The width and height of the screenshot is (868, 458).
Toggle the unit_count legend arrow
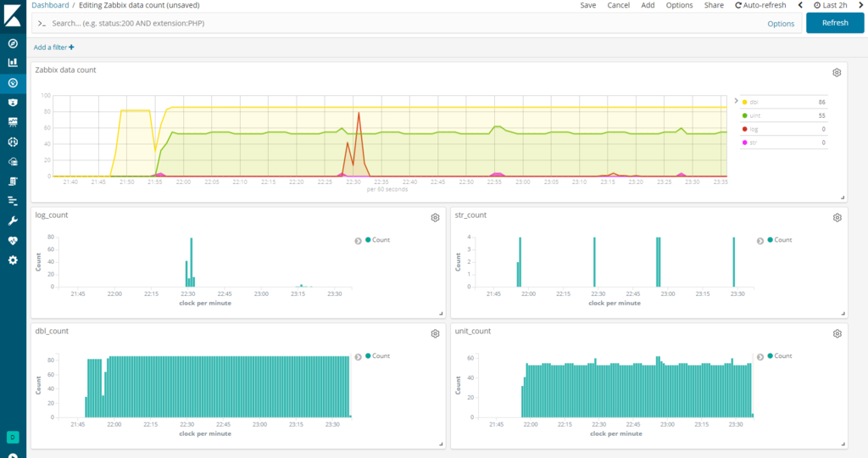pyautogui.click(x=760, y=357)
